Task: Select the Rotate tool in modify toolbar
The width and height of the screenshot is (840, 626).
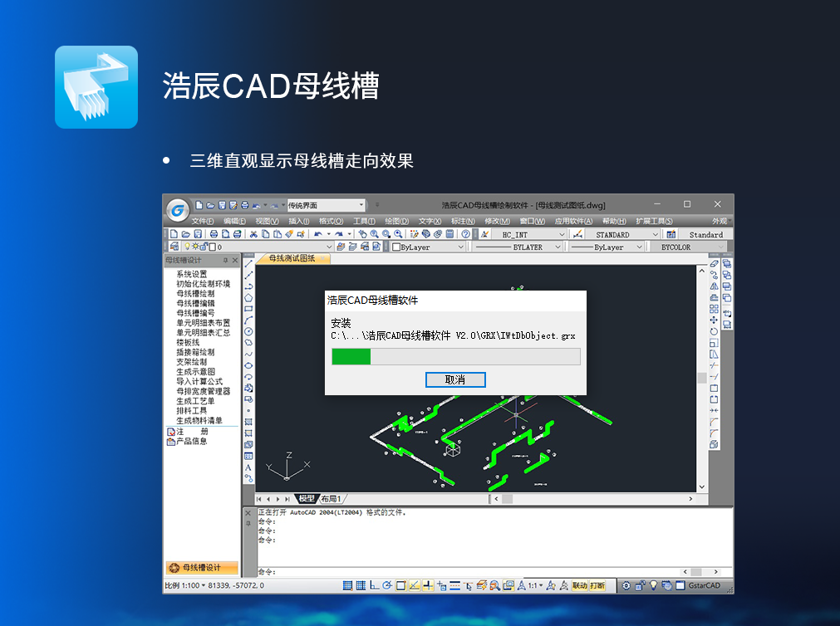Action: [714, 331]
